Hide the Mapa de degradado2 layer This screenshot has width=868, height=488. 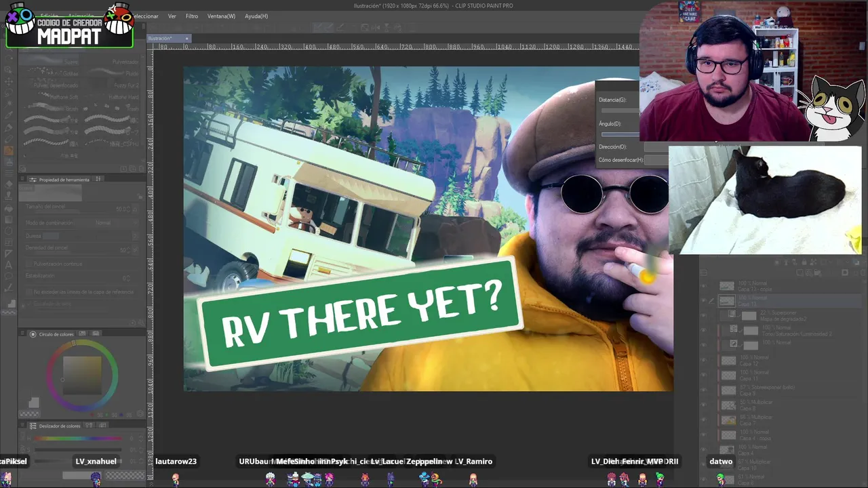click(703, 315)
